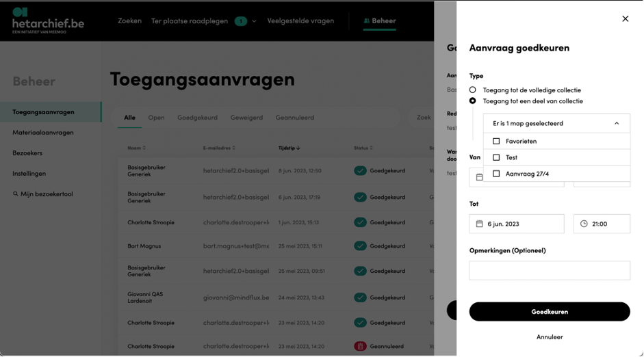
Task: Click red Geannuleerd status icon
Action: (360, 347)
